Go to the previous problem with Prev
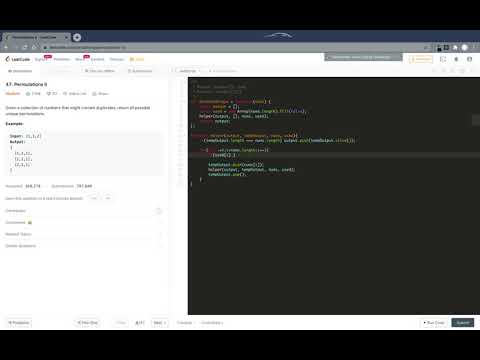This screenshot has height=360, width=480. tap(121, 323)
